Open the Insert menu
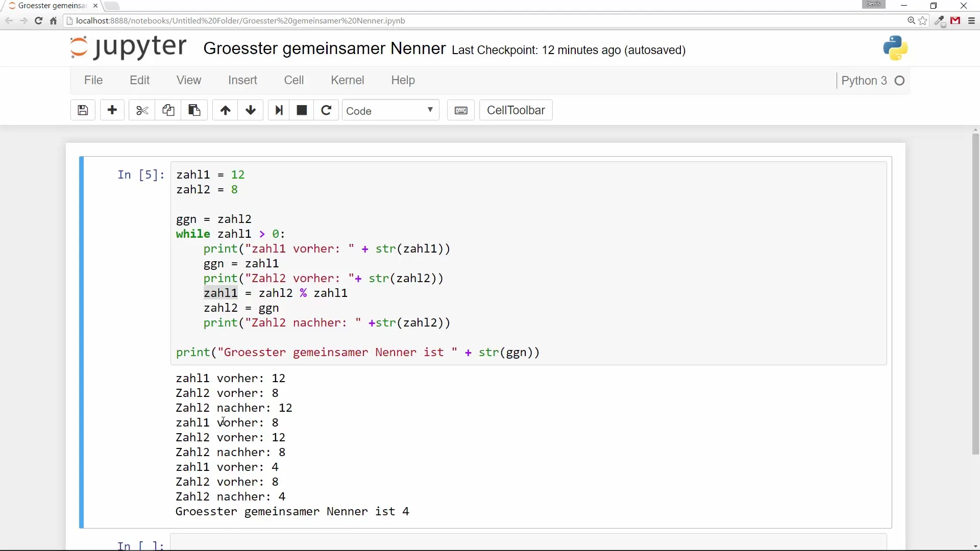 coord(242,80)
